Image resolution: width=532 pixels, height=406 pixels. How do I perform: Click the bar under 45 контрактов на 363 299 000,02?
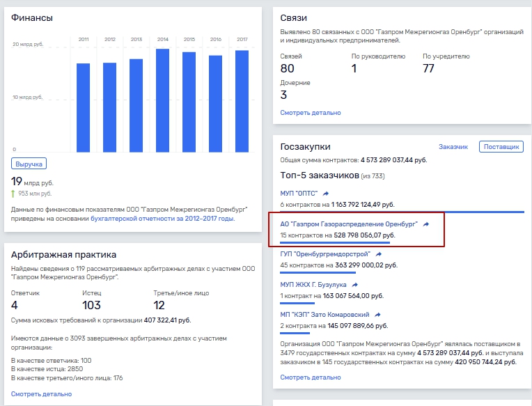318,272
